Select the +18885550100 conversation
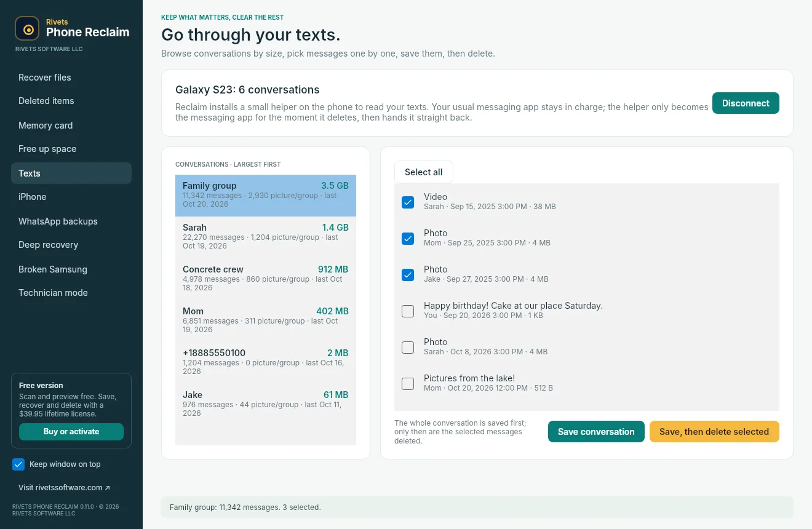812x529 pixels. click(x=266, y=363)
